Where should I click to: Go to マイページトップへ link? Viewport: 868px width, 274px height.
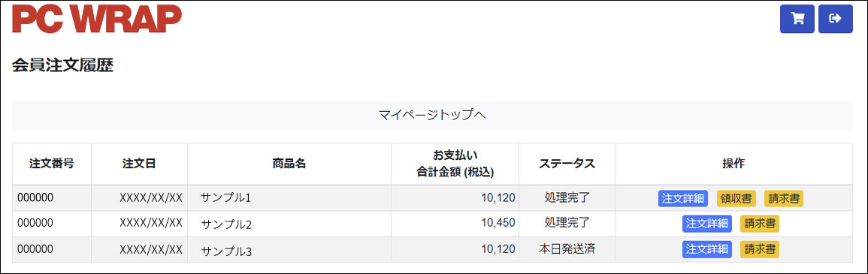pyautogui.click(x=432, y=115)
